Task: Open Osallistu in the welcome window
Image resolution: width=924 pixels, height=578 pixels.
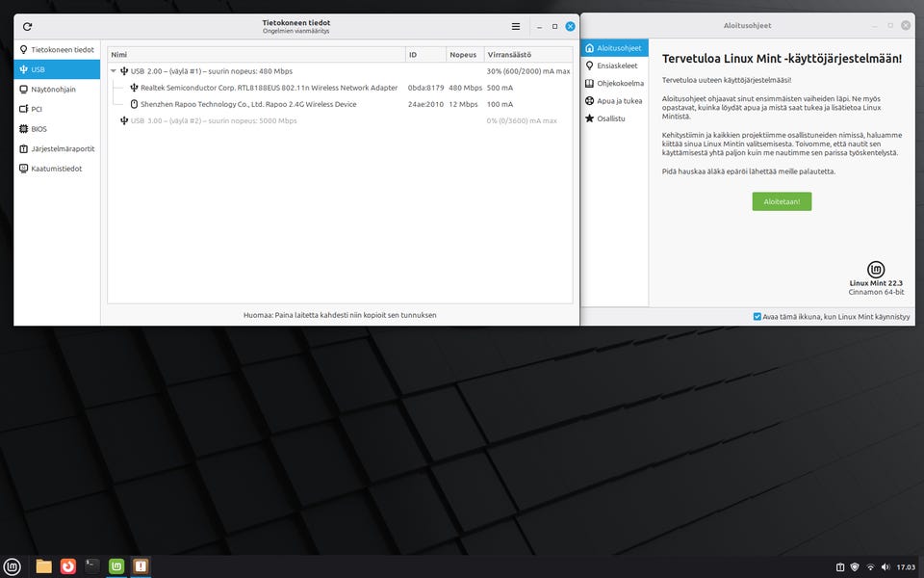Action: [x=615, y=118]
